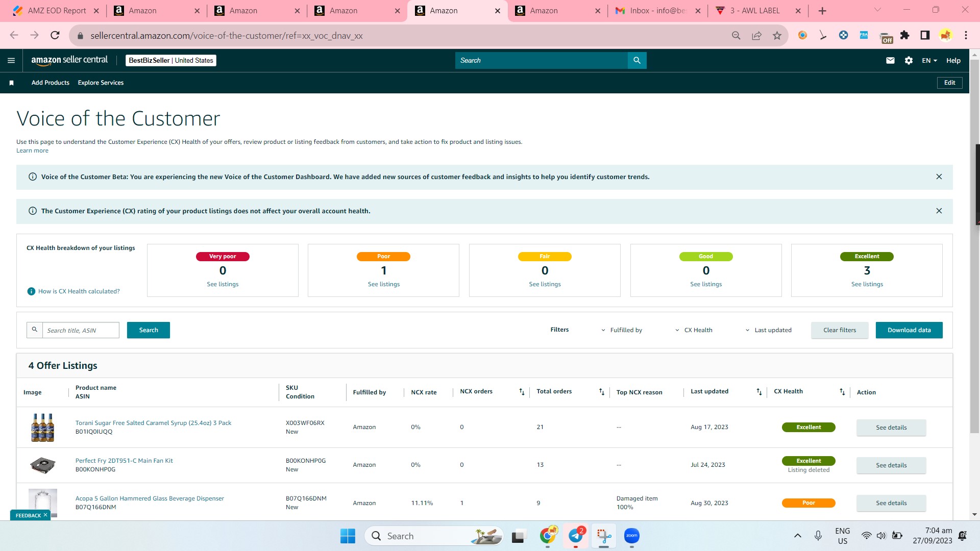Open the messages envelope icon
980x551 pixels.
(x=890, y=60)
